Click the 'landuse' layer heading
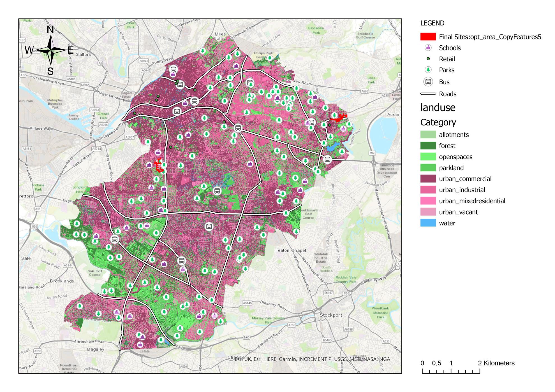Image resolution: width=555 pixels, height=392 pixels. coord(438,108)
